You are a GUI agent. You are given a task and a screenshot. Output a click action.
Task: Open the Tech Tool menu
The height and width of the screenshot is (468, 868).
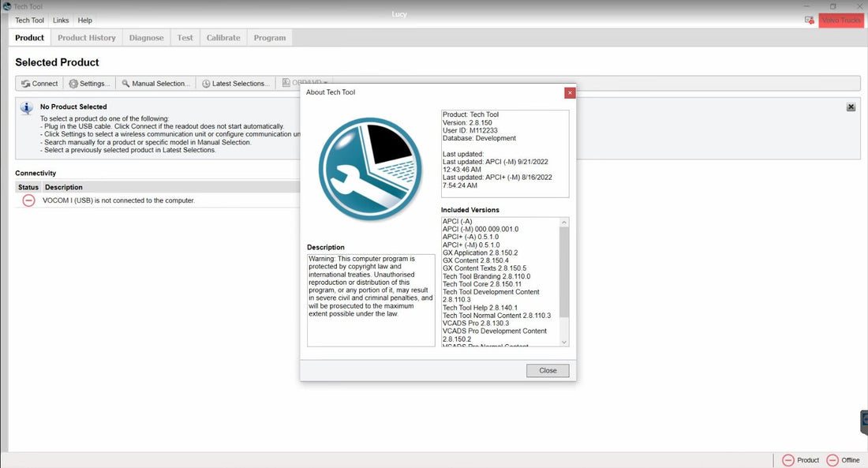pos(30,21)
